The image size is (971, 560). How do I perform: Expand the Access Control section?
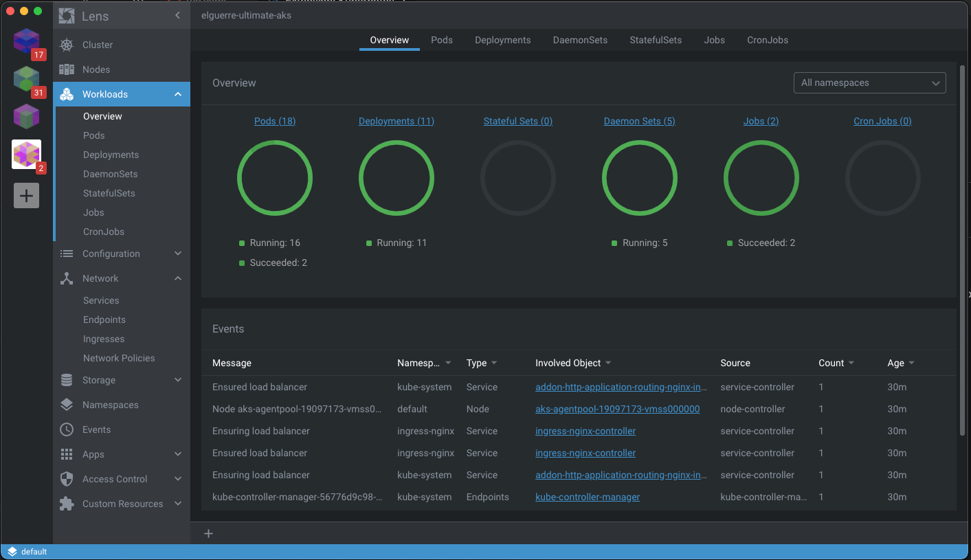click(178, 479)
